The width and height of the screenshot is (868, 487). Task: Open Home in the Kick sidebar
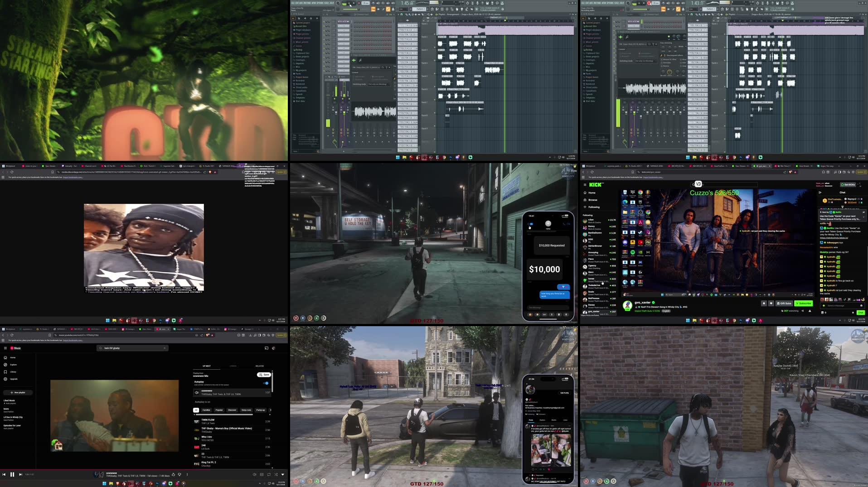coord(589,193)
